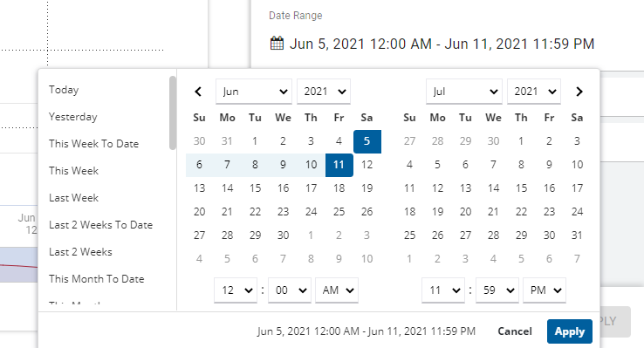Apply the selected date range
Viewport: 644px width, 348px height.
(570, 331)
